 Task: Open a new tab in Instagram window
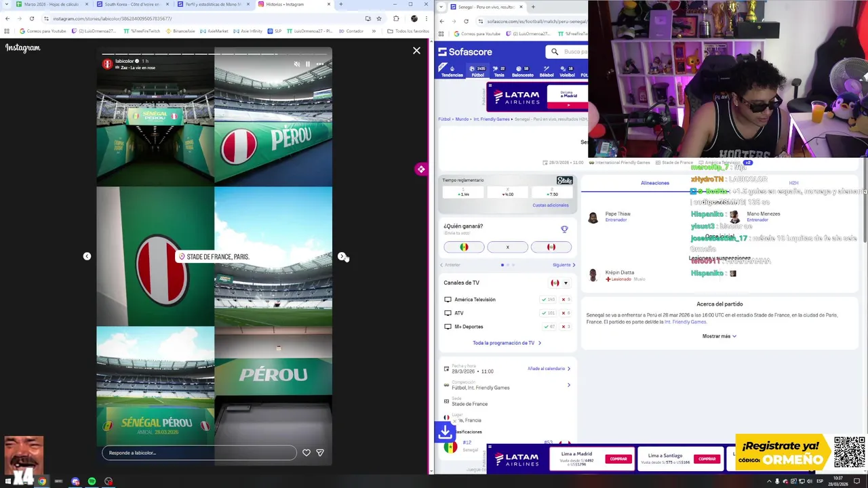tap(340, 4)
